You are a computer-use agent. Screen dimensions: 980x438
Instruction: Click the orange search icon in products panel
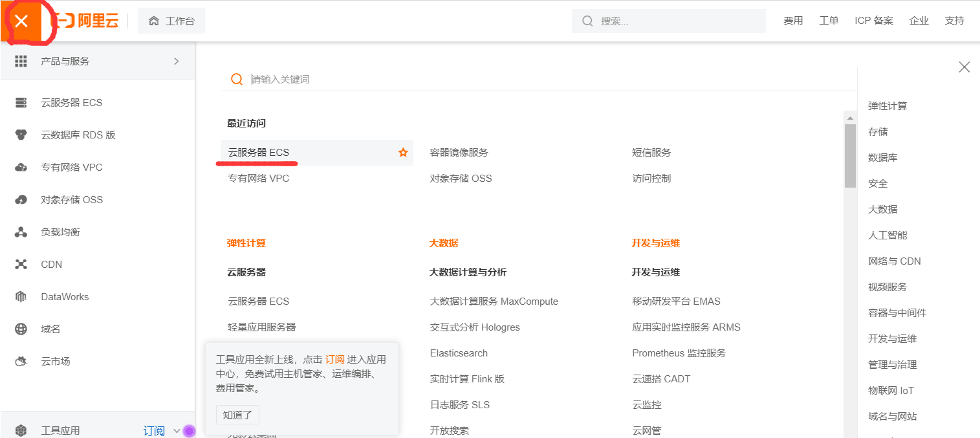tap(237, 79)
